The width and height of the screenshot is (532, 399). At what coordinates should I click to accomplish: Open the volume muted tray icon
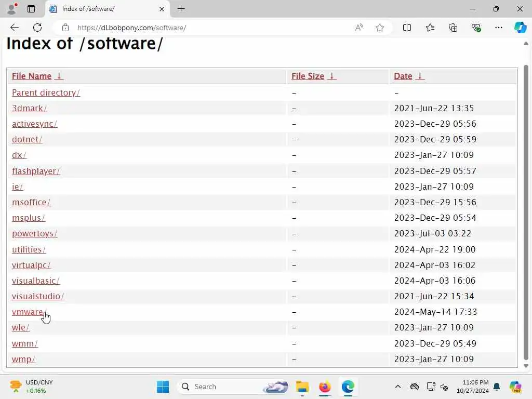[444, 387]
